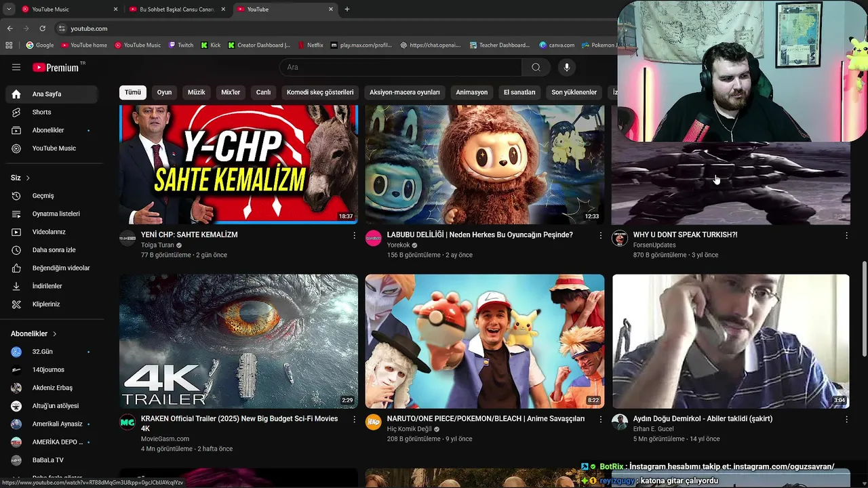Select Aksiyon-macera oyunları chip
The height and width of the screenshot is (488, 868).
[x=405, y=92]
